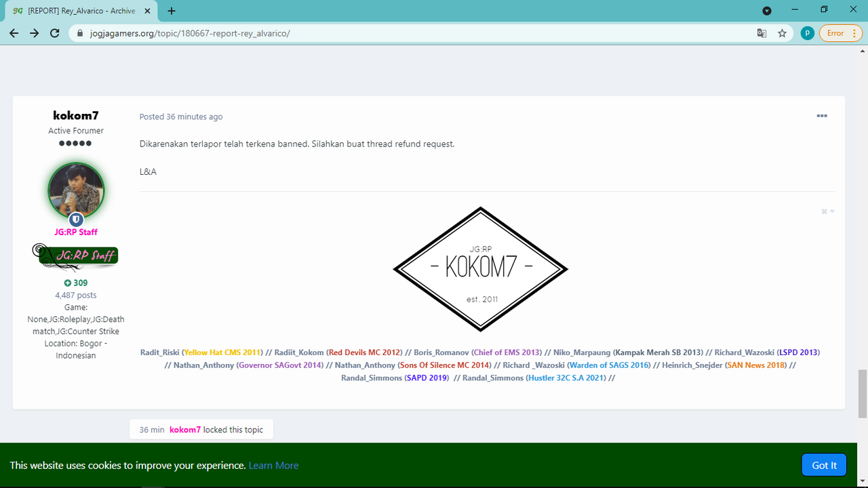This screenshot has height=488, width=868.
Task: Select text SAPD 2019 in signature
Action: [x=425, y=378]
